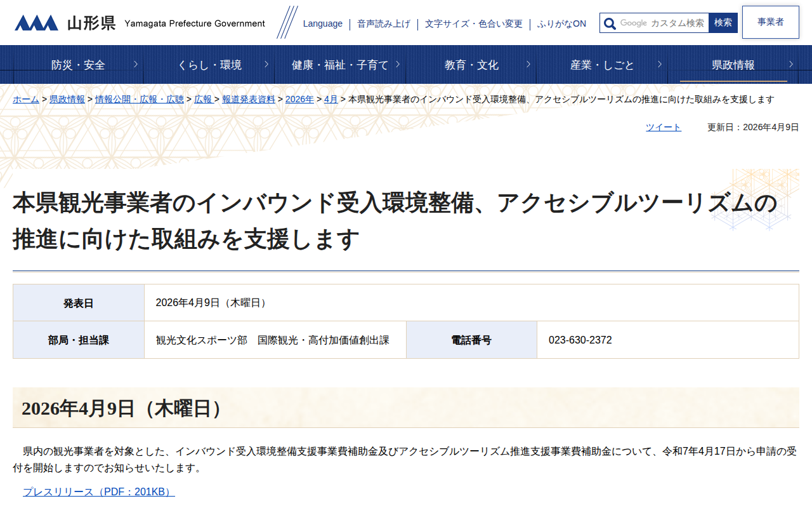
Task: Expand chevron next to 県政情報
Action: [791, 64]
